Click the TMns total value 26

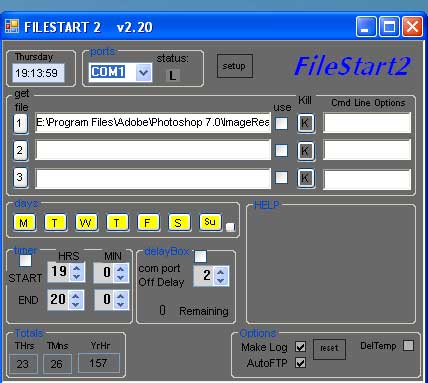[x=57, y=364]
